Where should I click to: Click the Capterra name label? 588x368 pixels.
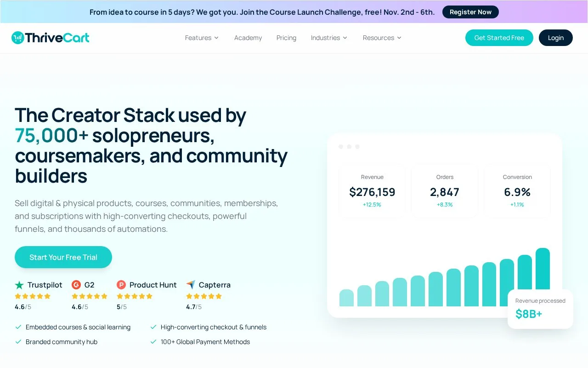coord(215,285)
